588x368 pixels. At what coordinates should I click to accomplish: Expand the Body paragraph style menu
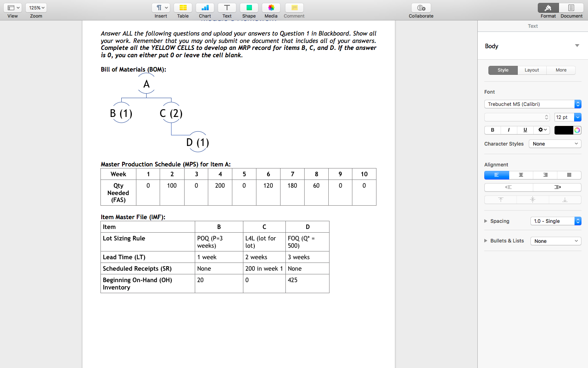tap(577, 46)
